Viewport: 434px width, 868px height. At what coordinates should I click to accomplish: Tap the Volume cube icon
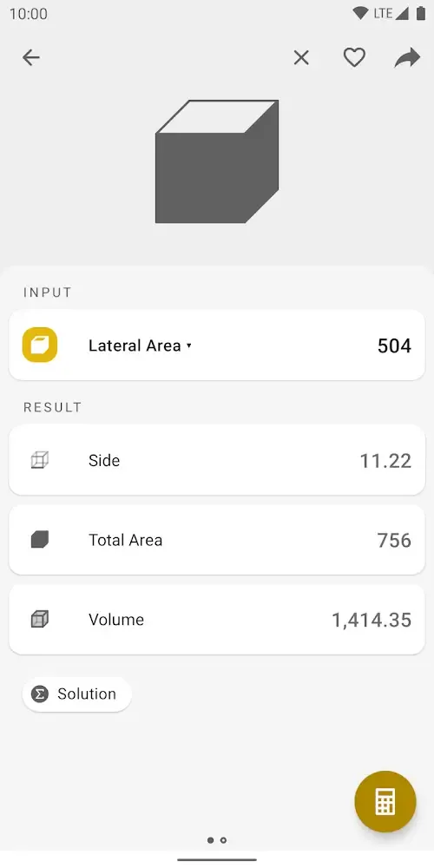[40, 620]
